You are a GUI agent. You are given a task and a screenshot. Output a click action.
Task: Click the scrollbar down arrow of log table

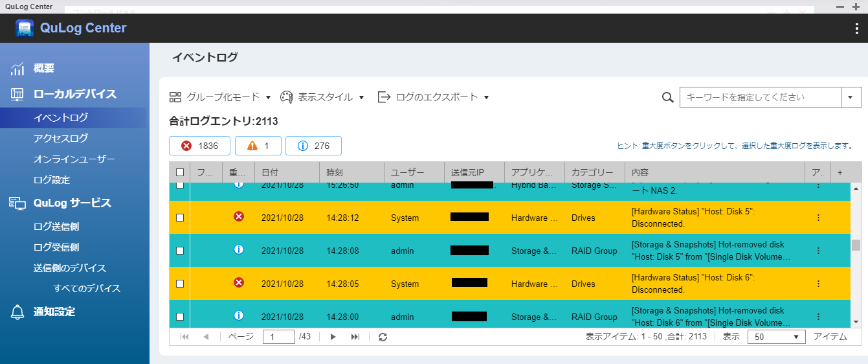[x=856, y=321]
